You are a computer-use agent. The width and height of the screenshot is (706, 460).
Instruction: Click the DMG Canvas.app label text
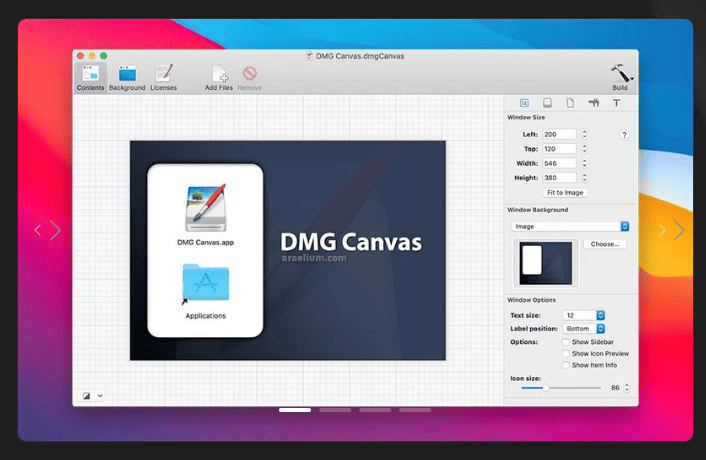pos(205,242)
